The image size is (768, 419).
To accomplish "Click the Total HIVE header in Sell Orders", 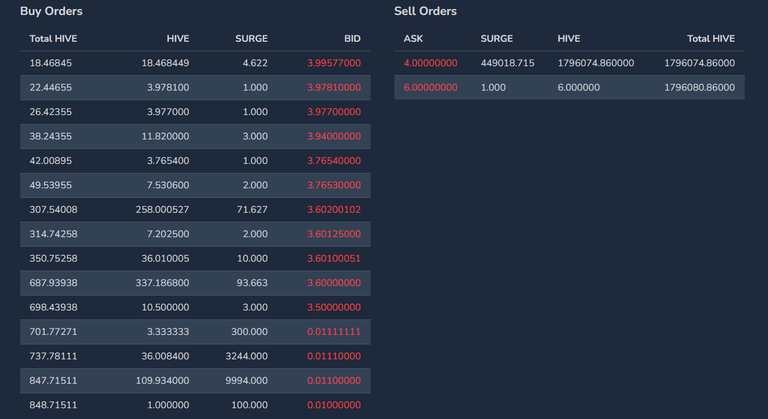I will point(711,39).
